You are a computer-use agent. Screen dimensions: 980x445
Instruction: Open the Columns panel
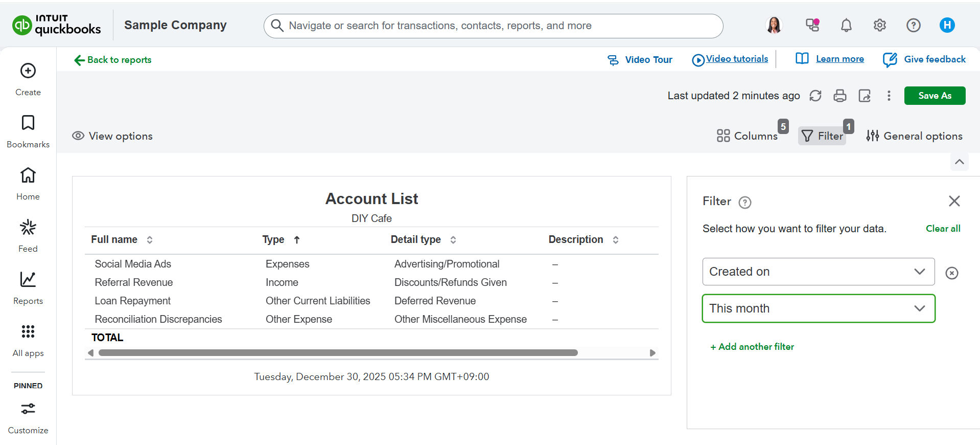point(747,136)
